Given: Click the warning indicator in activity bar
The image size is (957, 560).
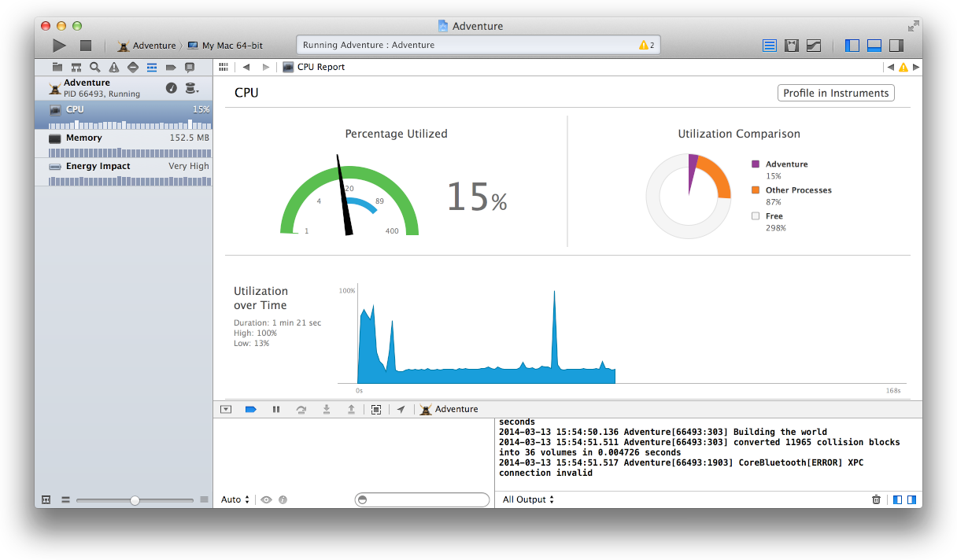Looking at the screenshot, I should click(647, 45).
